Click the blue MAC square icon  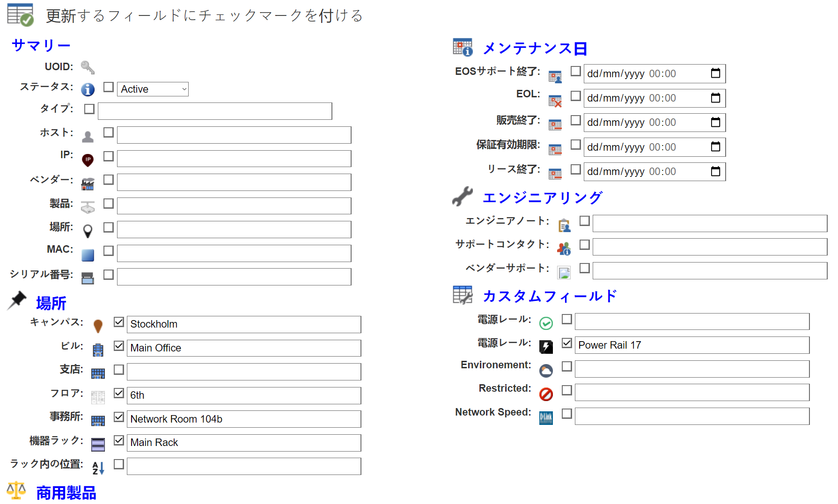pos(88,255)
